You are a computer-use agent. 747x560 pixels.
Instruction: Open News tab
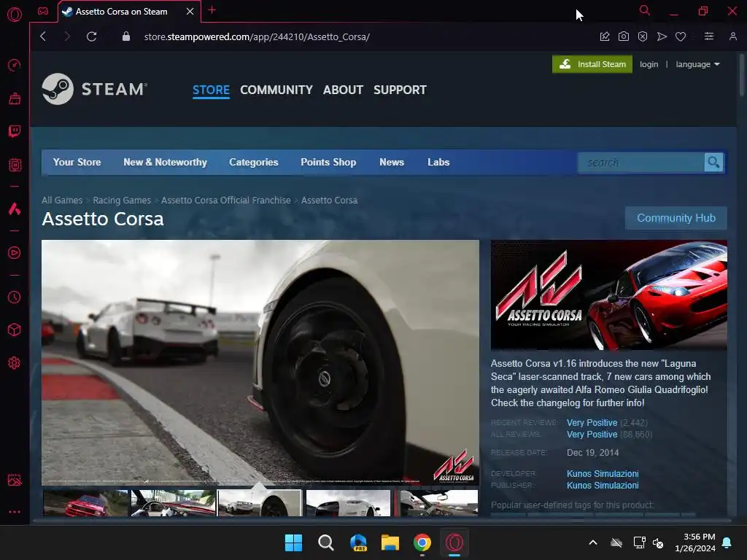tap(392, 163)
